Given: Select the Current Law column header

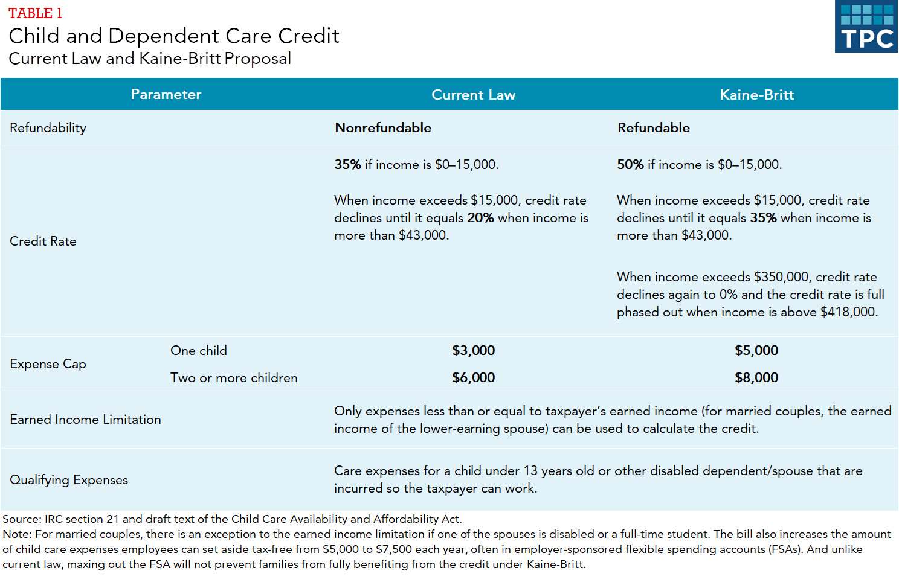Looking at the screenshot, I should [x=473, y=95].
